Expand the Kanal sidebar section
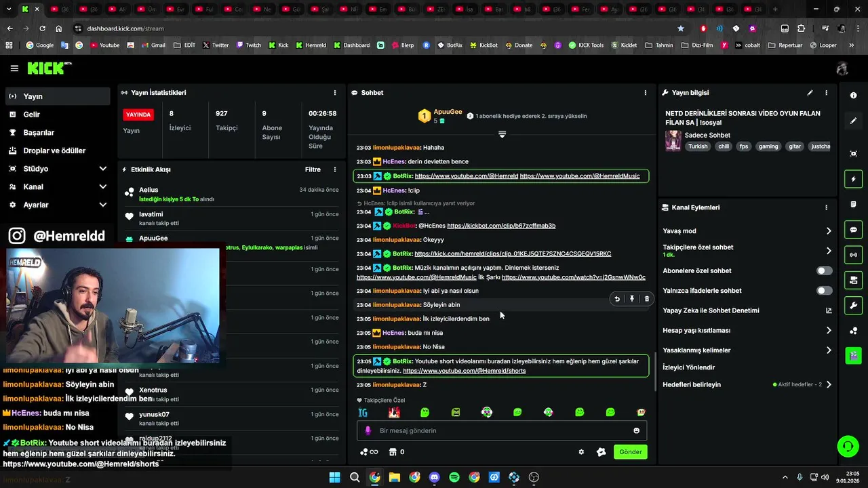 tap(102, 186)
